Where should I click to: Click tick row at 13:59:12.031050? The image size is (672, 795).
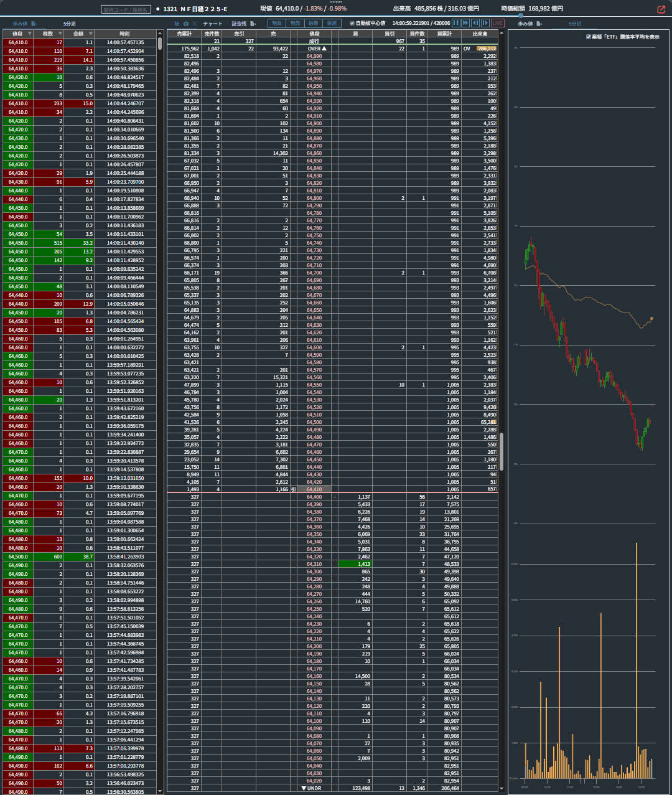click(79, 478)
